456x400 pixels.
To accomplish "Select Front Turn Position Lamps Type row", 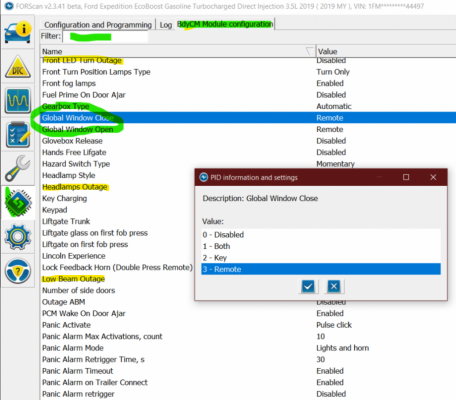I will 248,72.
